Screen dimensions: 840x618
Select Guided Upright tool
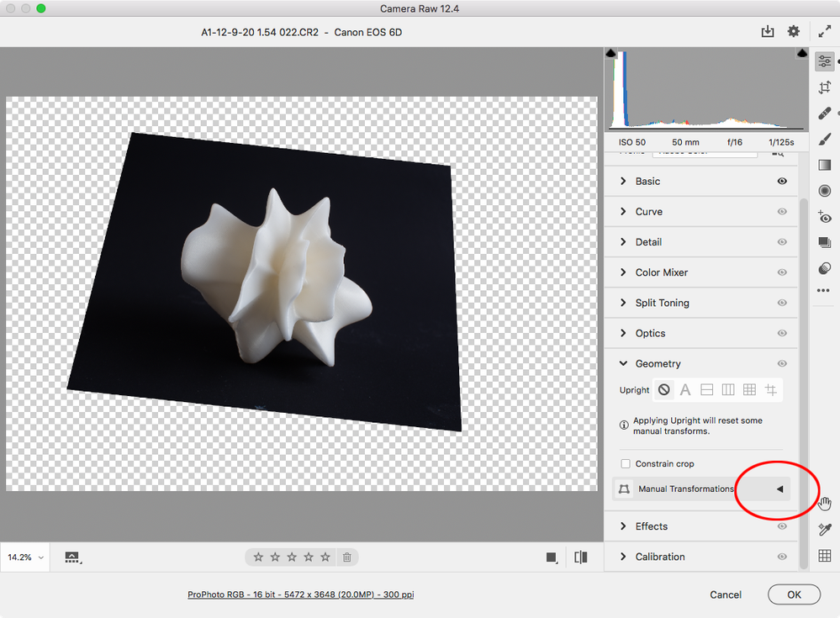click(771, 390)
